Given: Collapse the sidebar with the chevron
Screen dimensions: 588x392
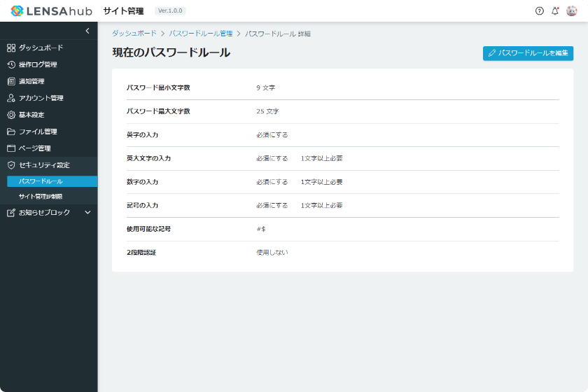Looking at the screenshot, I should pos(87,31).
